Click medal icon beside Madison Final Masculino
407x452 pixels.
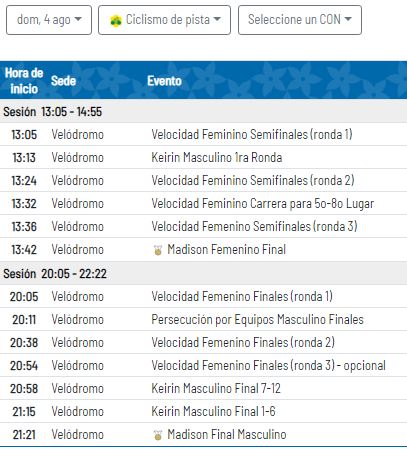pos(158,435)
